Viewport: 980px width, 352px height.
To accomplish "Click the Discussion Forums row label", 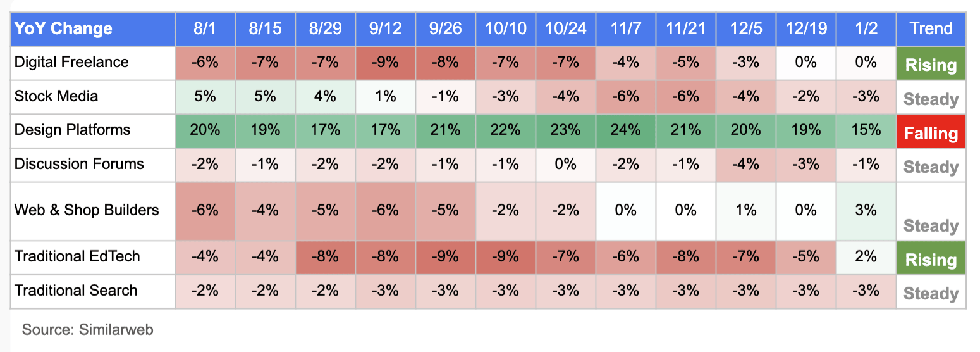I will [x=79, y=164].
